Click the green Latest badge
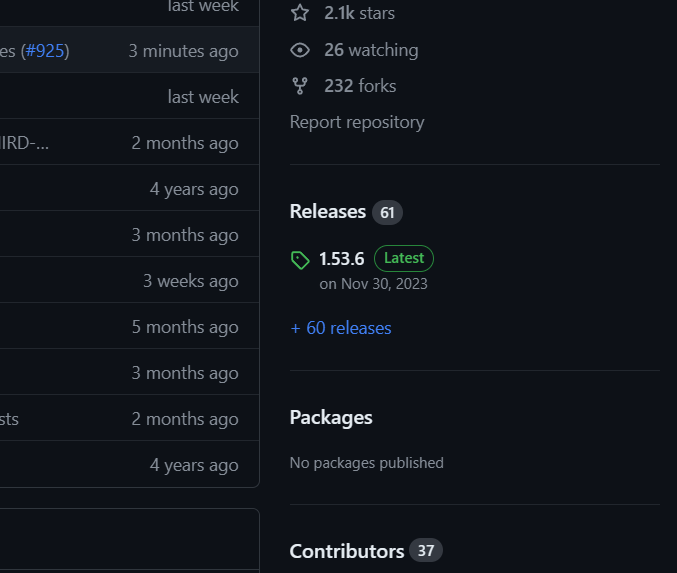This screenshot has height=573, width=677. coord(404,258)
